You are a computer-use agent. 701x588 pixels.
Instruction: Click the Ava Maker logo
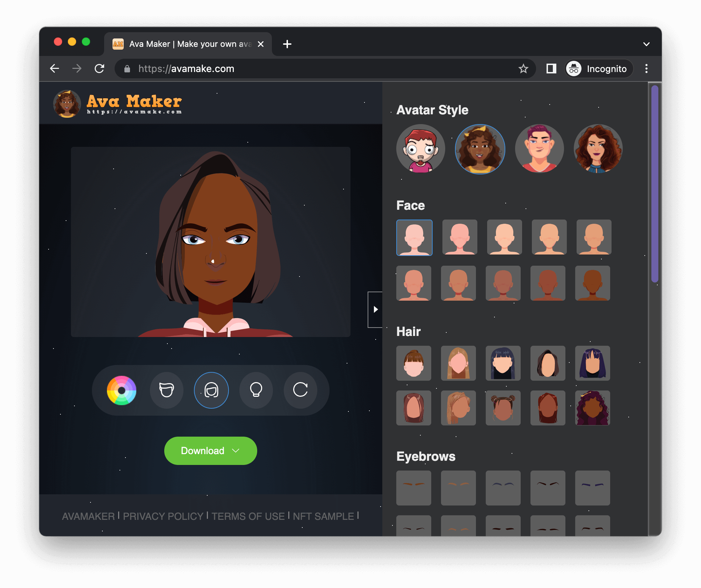[117, 104]
